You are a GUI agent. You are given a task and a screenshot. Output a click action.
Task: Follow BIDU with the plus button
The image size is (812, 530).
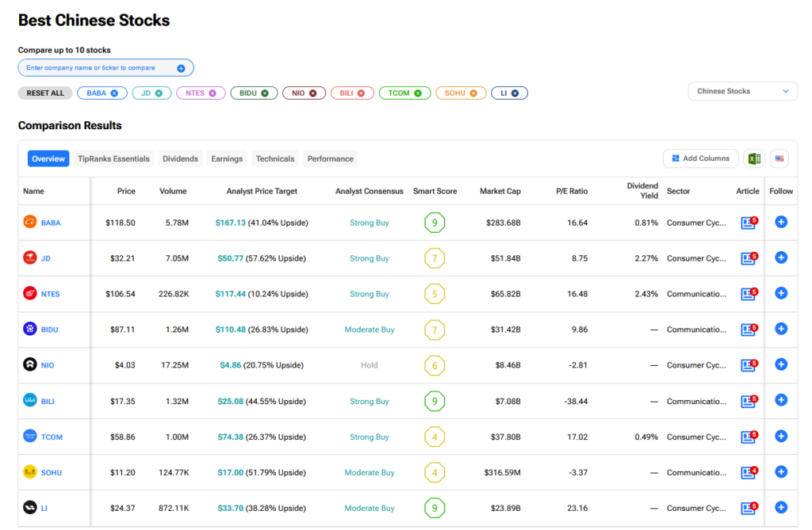pyautogui.click(x=781, y=329)
